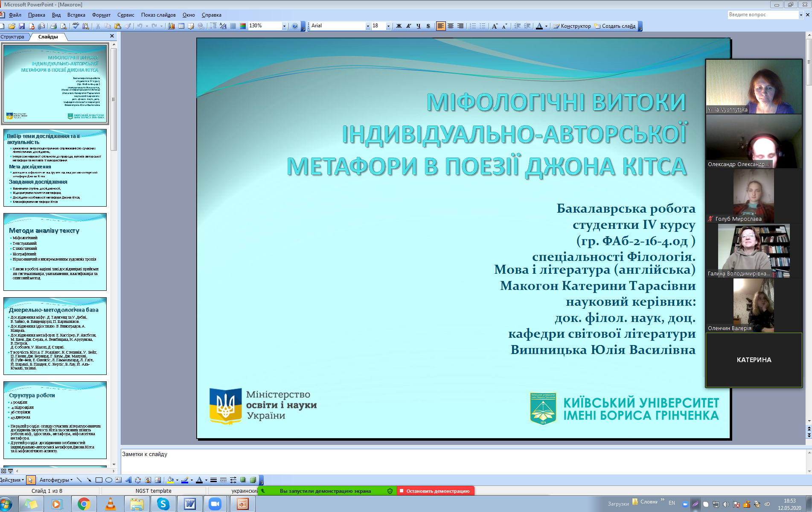Viewport: 812px width, 512px height.
Task: Toggle center text alignment
Action: [450, 26]
